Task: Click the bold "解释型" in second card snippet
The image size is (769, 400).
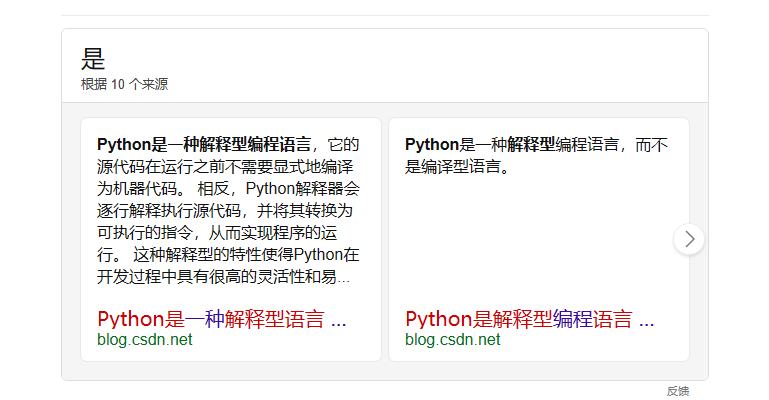Action: click(531, 145)
